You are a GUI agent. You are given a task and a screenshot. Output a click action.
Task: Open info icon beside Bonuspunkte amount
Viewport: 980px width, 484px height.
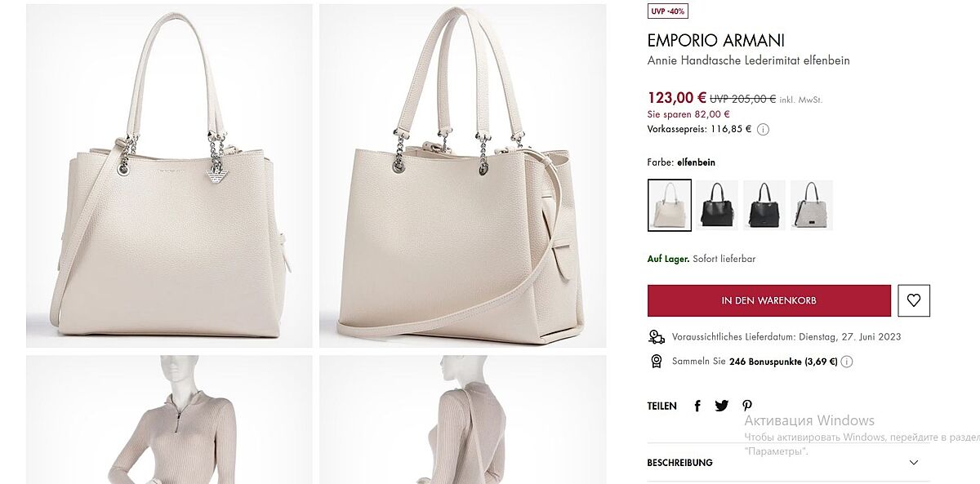pyautogui.click(x=847, y=362)
